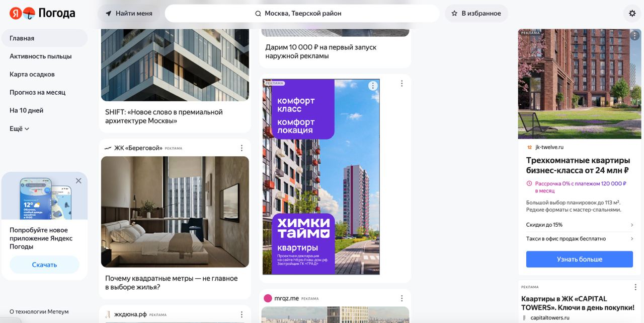This screenshot has height=323, width=644.
Task: Open the three-dot menu for ЖК «Береговой»
Action: (x=242, y=148)
